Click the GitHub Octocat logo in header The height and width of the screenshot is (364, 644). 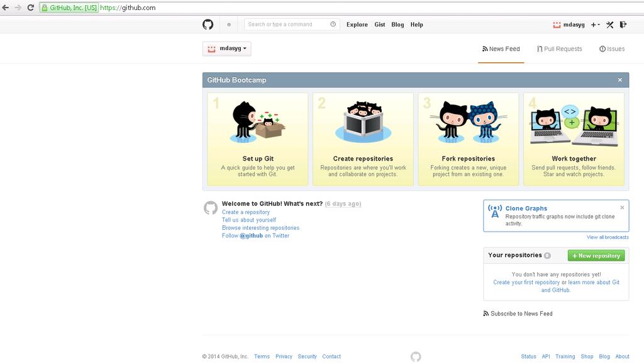tap(208, 25)
